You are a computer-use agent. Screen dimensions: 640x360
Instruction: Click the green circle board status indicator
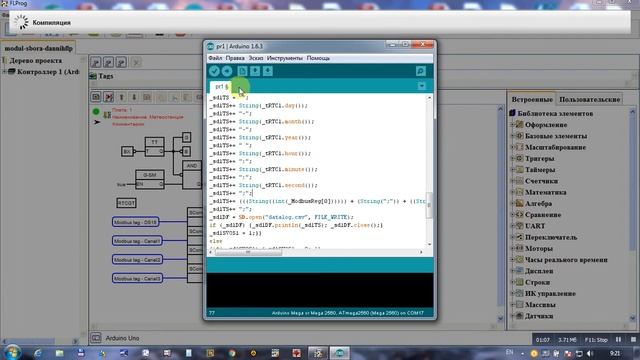96,111
